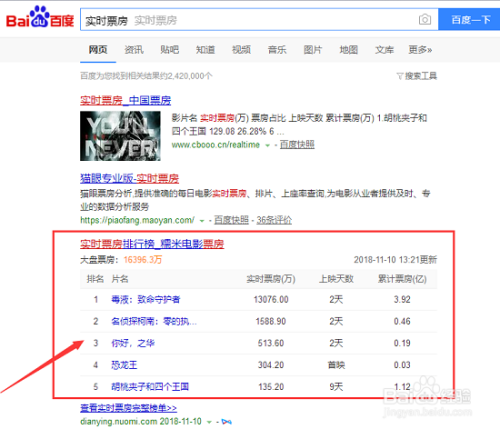Screen dimensions: 500x429
Task: Click the 上映天数 column header
Action: tap(336, 279)
